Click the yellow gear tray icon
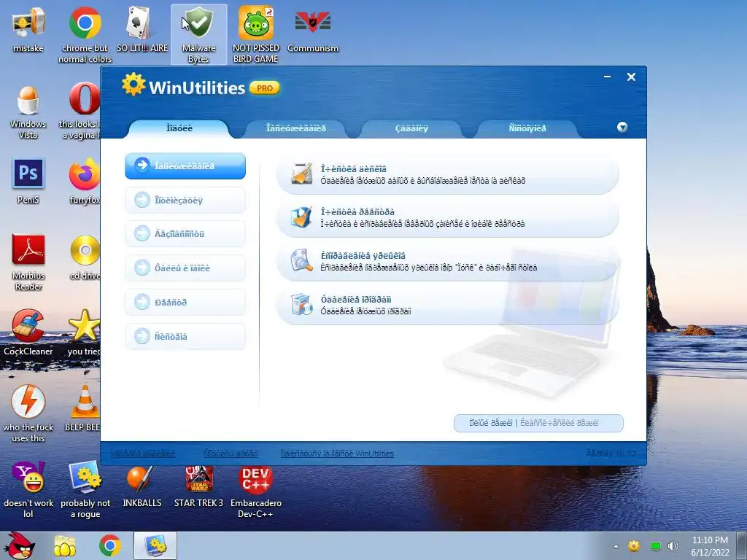 click(x=634, y=546)
